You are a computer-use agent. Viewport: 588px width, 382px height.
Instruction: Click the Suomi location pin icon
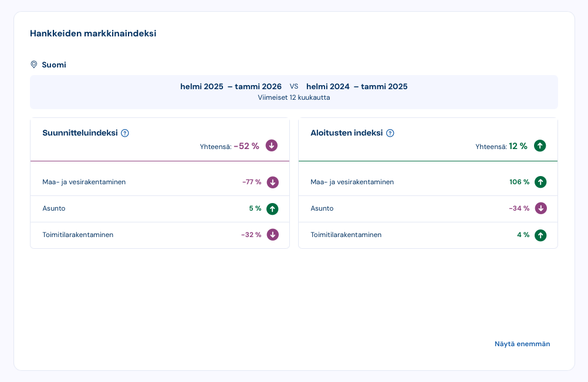click(x=34, y=65)
